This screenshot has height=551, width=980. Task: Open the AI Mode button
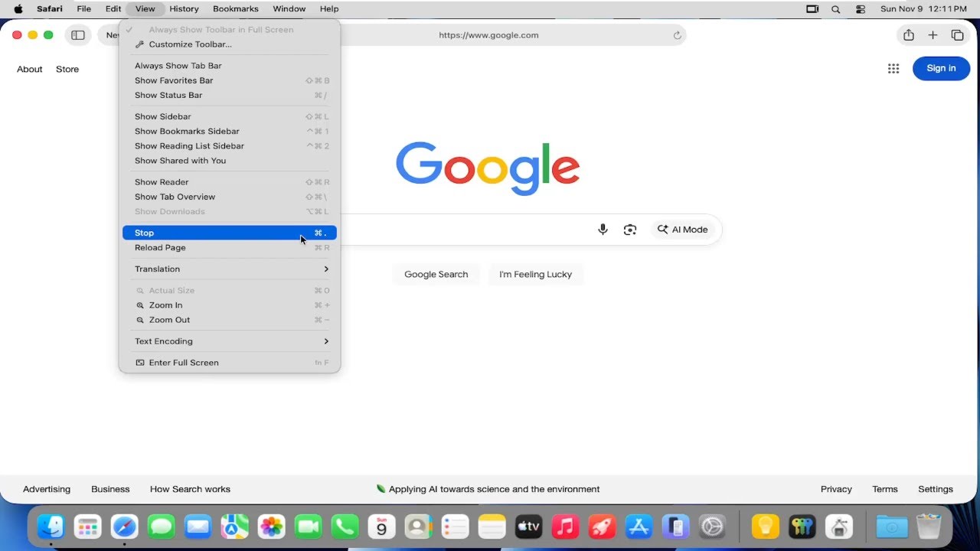[683, 230]
